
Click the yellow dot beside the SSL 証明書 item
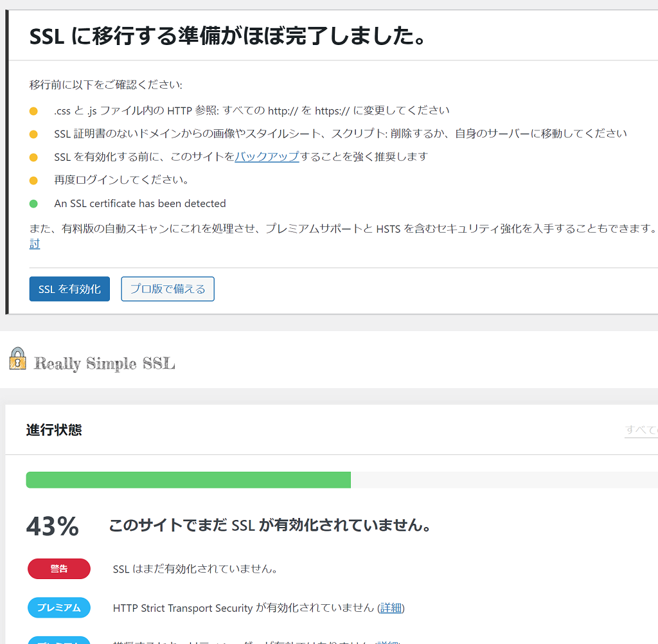[33, 134]
